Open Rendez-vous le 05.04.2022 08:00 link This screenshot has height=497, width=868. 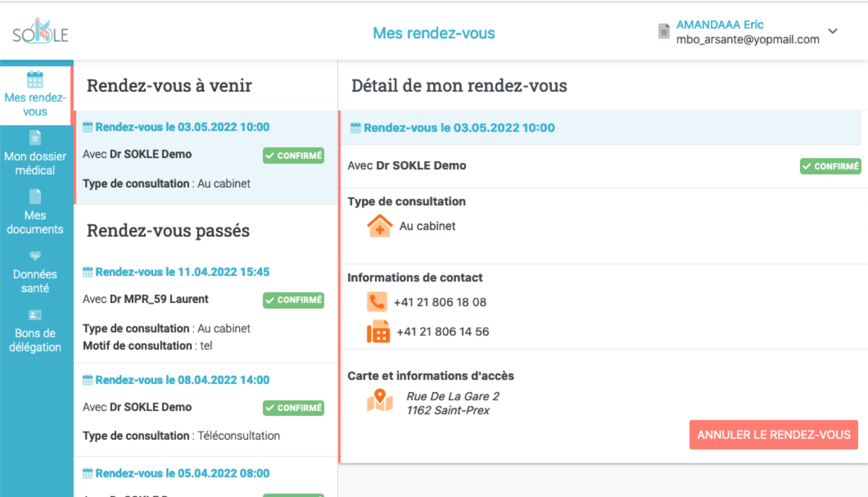point(182,473)
